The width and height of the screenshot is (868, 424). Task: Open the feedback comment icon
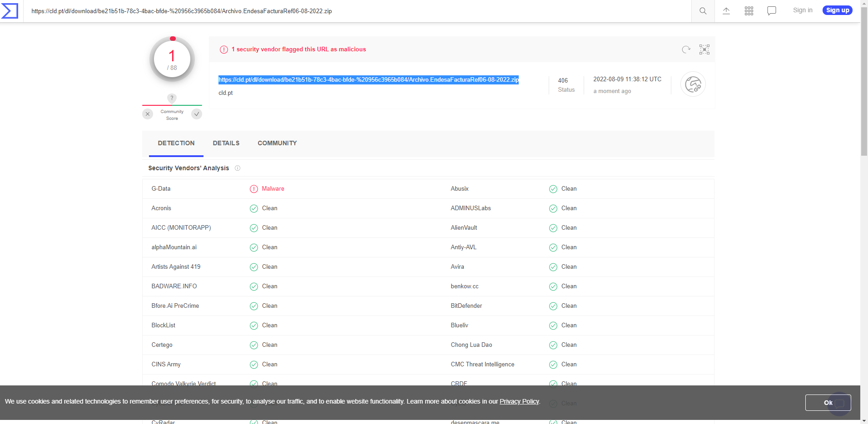coord(771,10)
